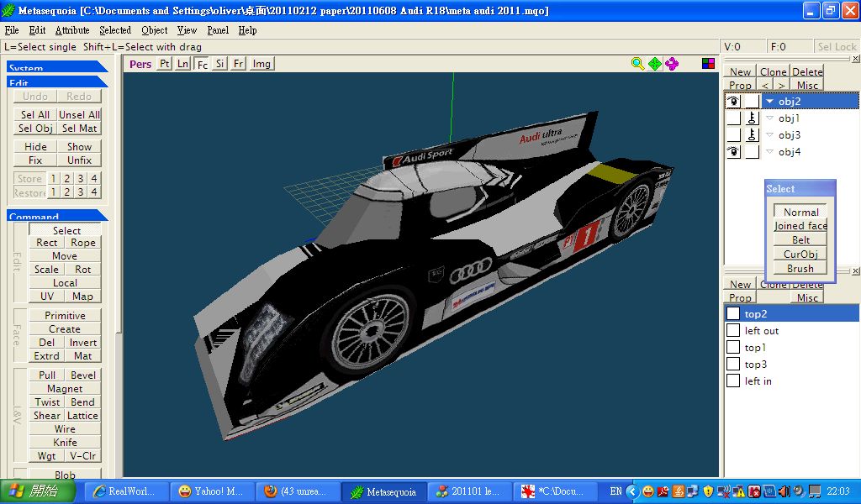Screen dimensions: 861x504
Task: Toggle Fc face display mode
Action: pos(202,64)
